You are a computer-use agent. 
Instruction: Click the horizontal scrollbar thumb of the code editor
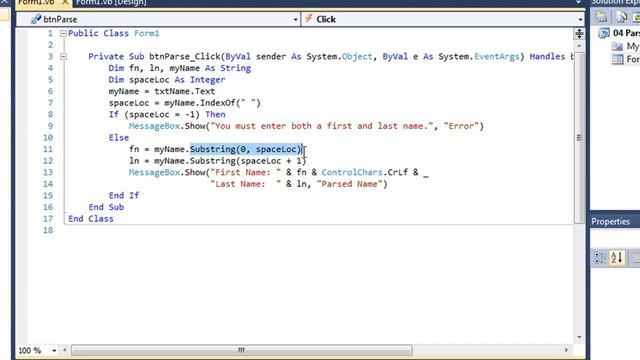tap(242, 350)
